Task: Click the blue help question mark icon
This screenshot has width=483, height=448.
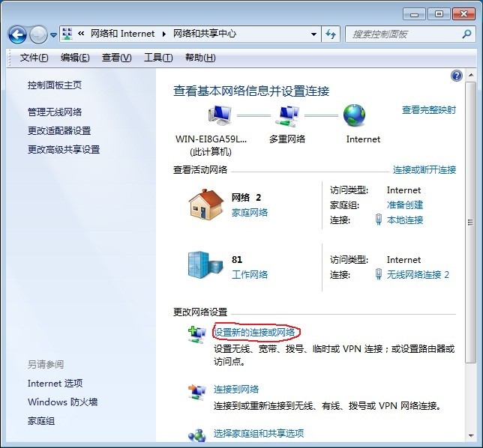Action: (456, 76)
